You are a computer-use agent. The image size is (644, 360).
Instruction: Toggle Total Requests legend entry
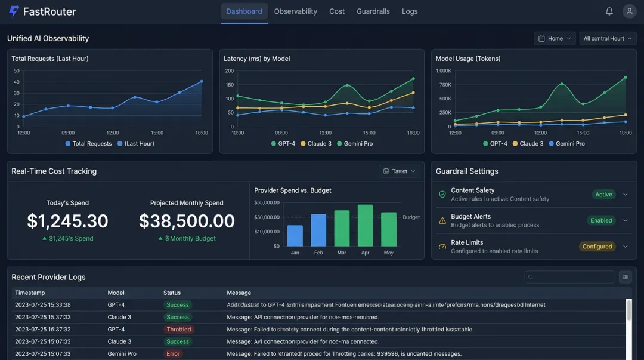coord(88,144)
